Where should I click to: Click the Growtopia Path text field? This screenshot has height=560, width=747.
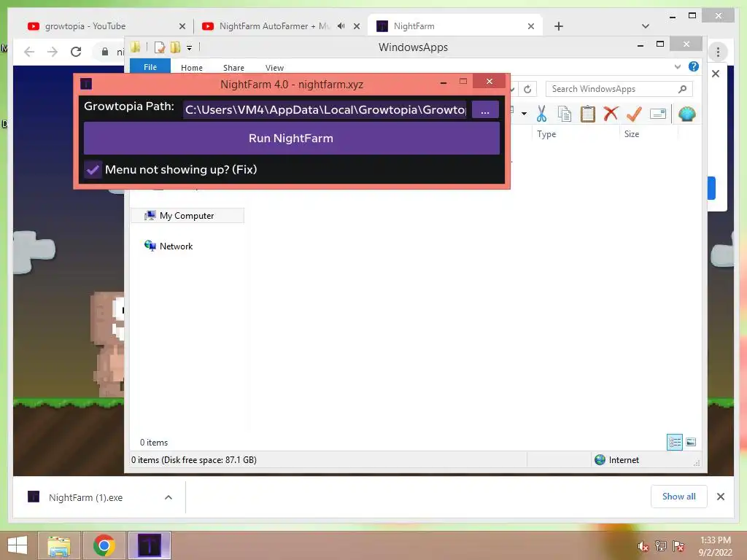(x=325, y=110)
